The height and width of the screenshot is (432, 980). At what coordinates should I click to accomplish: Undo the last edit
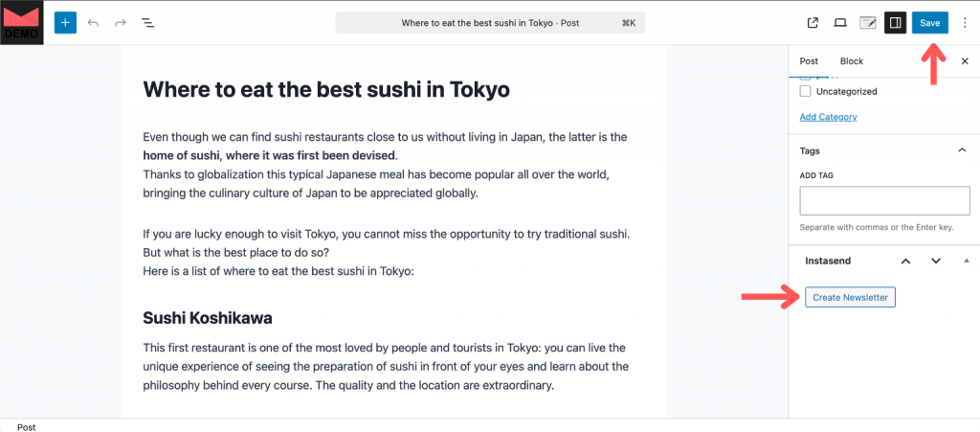93,22
